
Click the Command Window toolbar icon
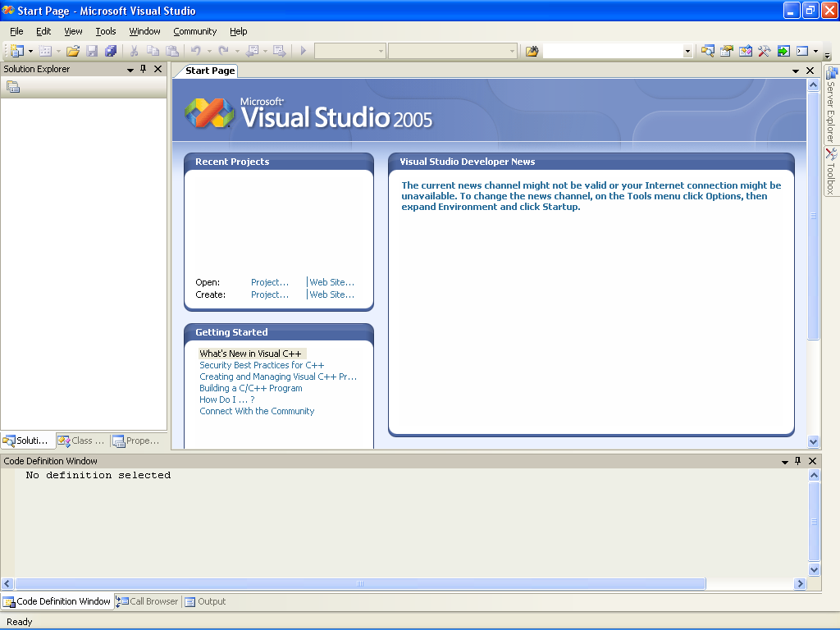click(x=802, y=51)
